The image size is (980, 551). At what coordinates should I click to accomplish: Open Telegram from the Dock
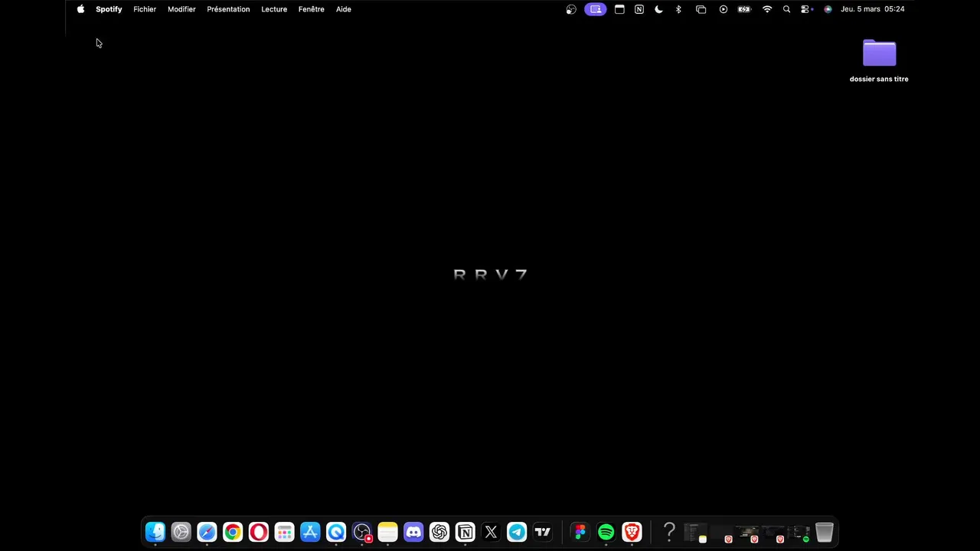point(517,532)
